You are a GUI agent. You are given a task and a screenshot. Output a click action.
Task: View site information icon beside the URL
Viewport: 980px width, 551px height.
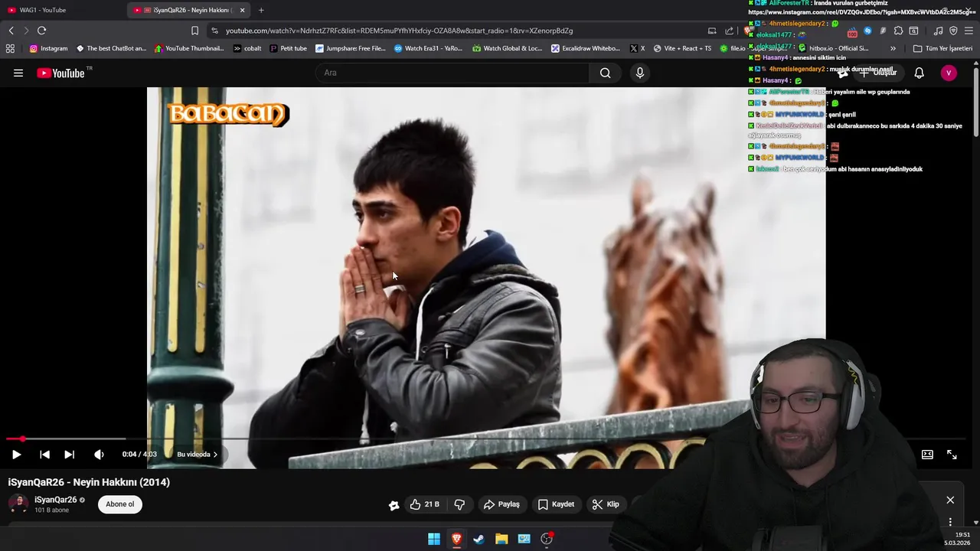point(214,31)
